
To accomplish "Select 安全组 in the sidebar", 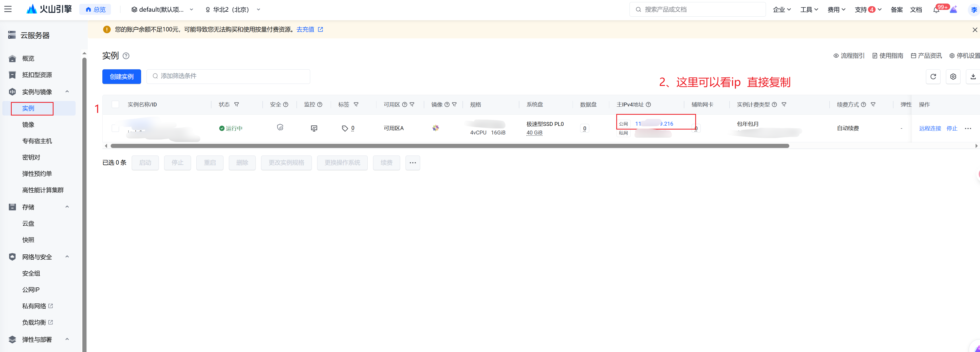I will point(31,273).
